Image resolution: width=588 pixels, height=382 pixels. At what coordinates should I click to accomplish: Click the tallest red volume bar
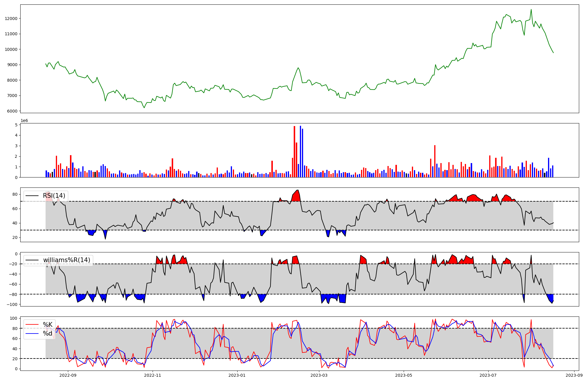(294, 151)
